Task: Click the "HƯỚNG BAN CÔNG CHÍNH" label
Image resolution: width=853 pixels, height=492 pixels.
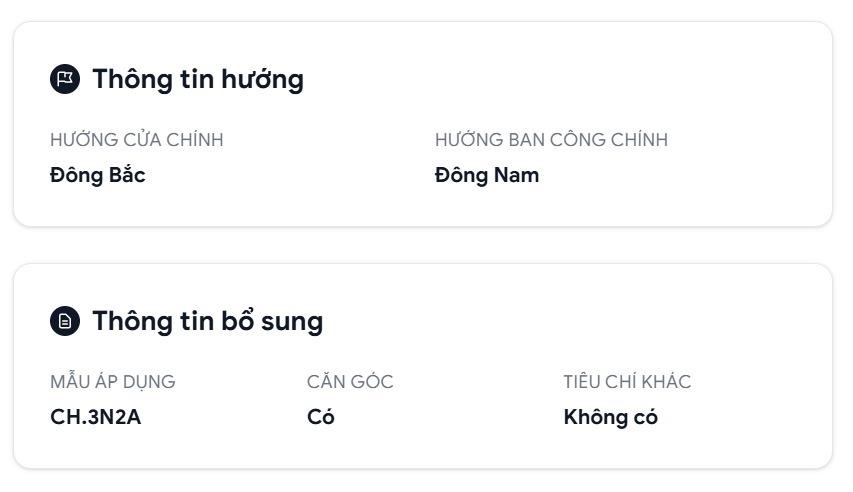Action: pos(551,140)
